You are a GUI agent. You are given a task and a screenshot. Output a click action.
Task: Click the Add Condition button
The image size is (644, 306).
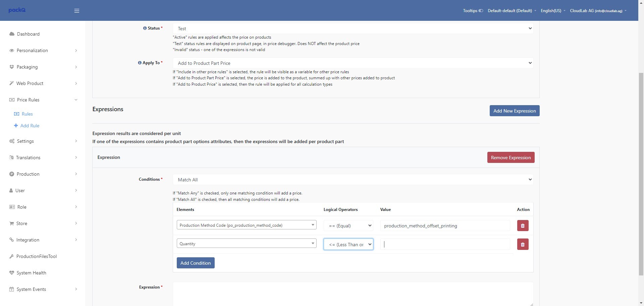click(x=196, y=263)
